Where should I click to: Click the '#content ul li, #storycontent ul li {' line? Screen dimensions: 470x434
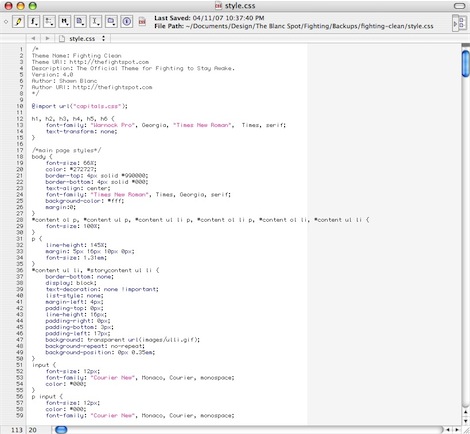[95, 270]
